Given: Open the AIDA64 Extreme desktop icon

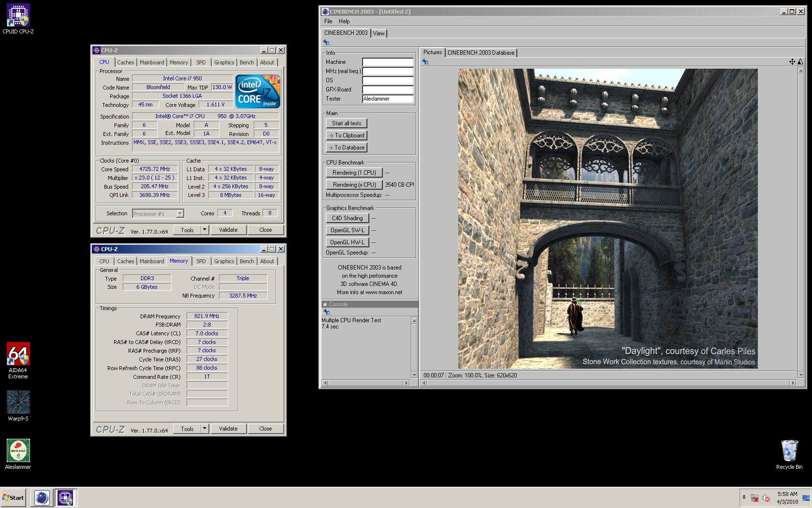Looking at the screenshot, I should 18,360.
